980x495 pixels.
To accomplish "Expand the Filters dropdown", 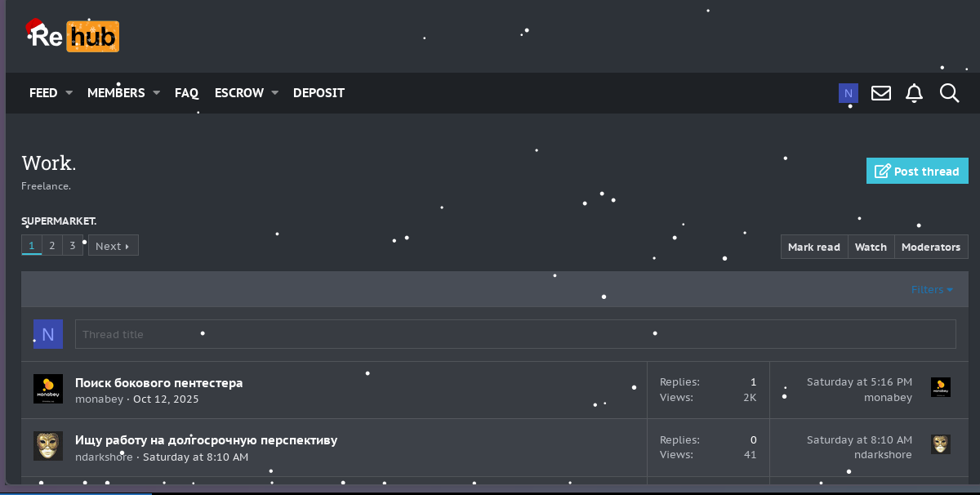I will point(931,289).
